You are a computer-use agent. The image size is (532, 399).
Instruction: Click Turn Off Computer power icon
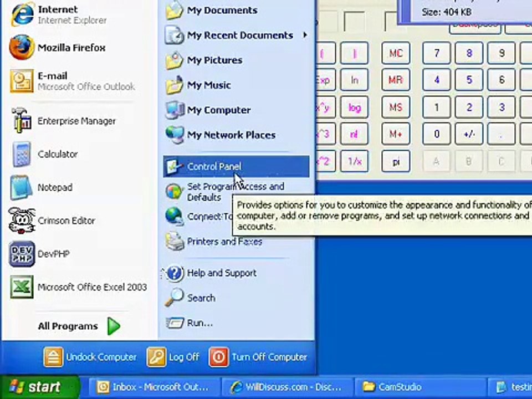[218, 357]
